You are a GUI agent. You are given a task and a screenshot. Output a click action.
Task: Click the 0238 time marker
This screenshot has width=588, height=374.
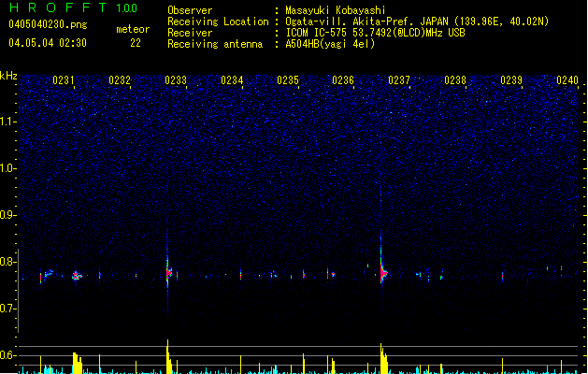(x=455, y=80)
